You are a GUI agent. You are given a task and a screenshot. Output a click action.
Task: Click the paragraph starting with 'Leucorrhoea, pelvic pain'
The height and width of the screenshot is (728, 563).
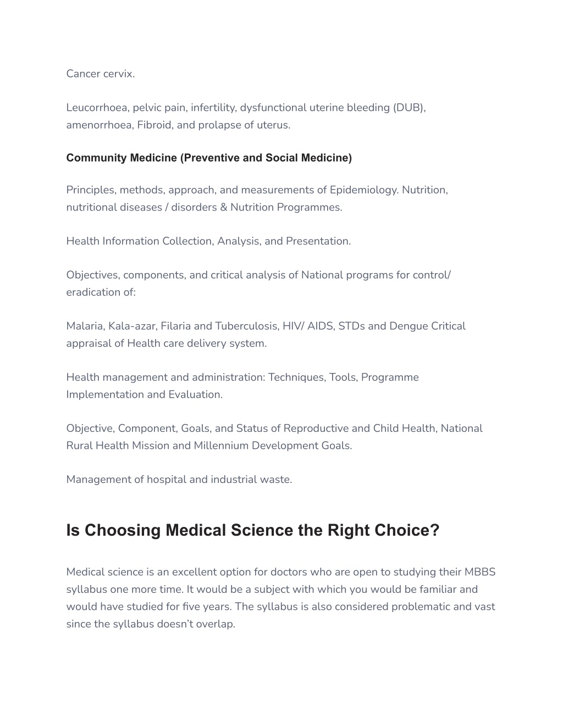(x=246, y=116)
